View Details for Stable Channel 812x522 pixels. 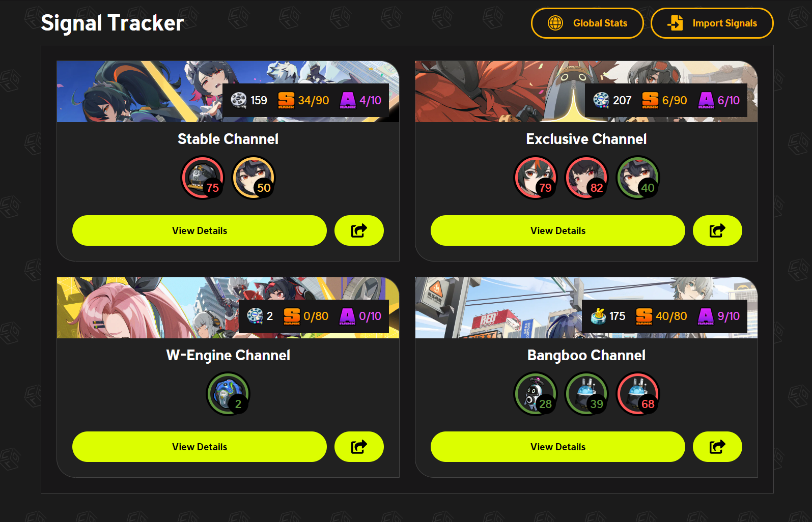200,230
